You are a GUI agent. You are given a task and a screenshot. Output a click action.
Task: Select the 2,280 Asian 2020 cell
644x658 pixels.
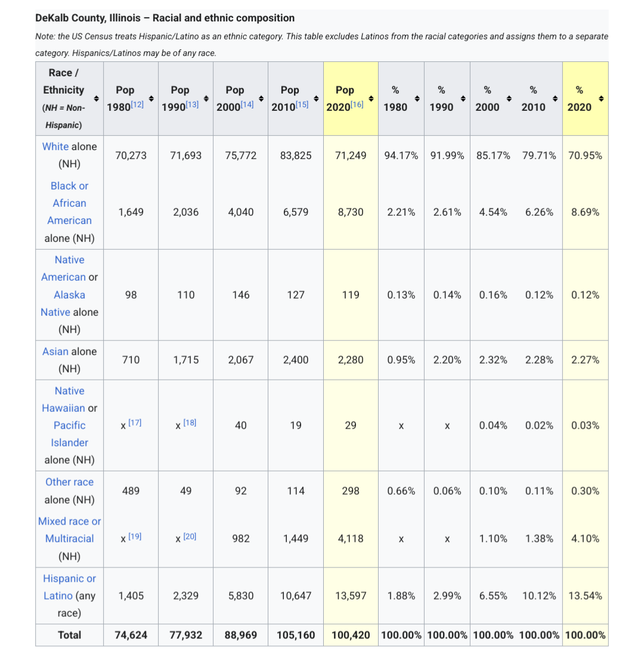[351, 359]
